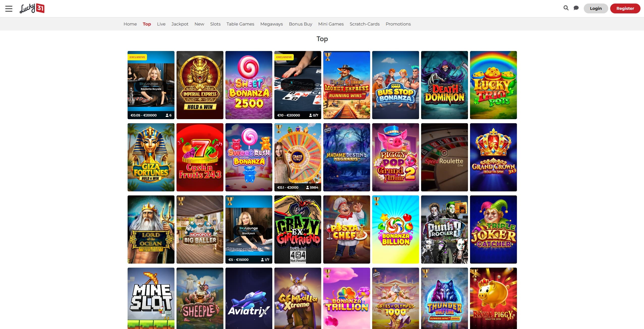Open the chat bubble icon
The image size is (644, 329).
576,8
